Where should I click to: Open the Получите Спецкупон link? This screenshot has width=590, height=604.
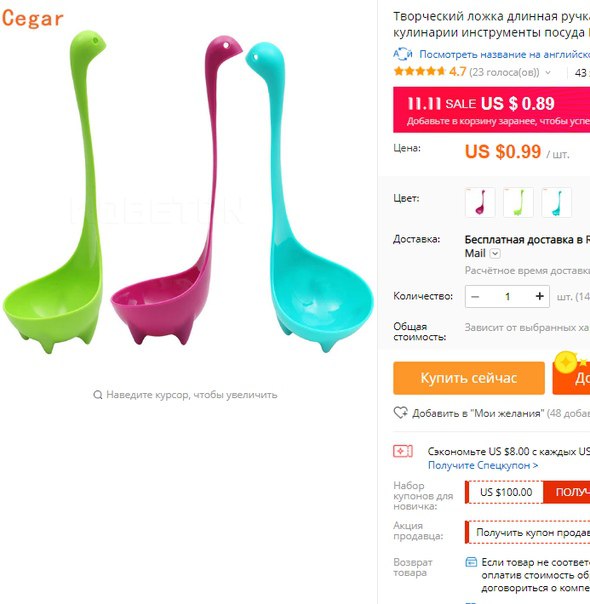point(483,465)
